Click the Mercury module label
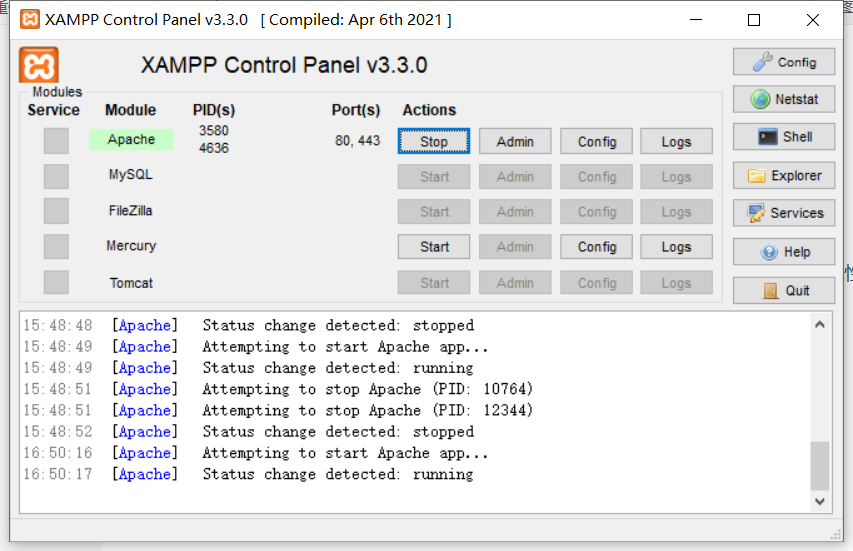 [131, 246]
